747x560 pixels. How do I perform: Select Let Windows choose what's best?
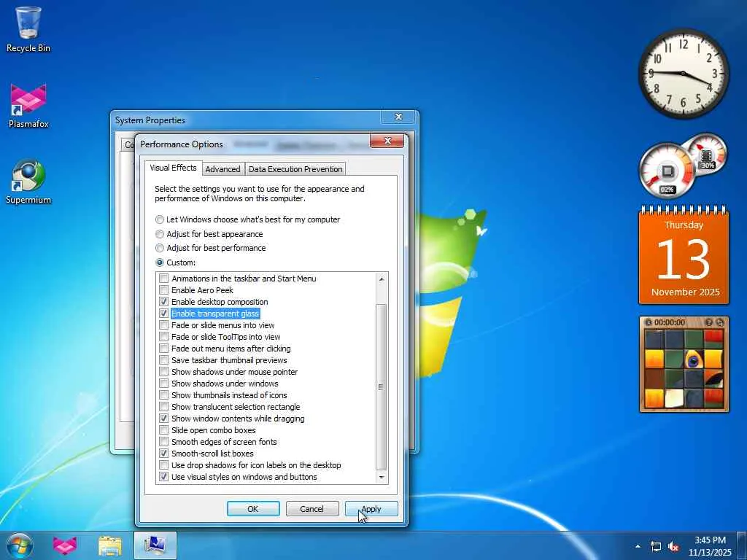click(160, 219)
